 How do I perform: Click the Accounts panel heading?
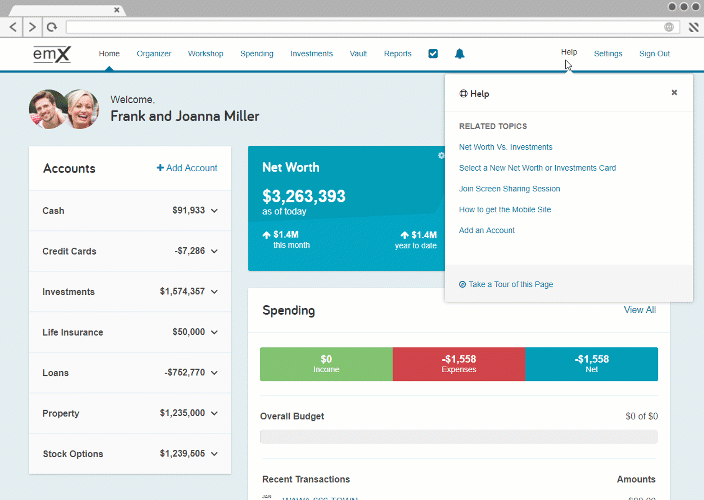69,168
